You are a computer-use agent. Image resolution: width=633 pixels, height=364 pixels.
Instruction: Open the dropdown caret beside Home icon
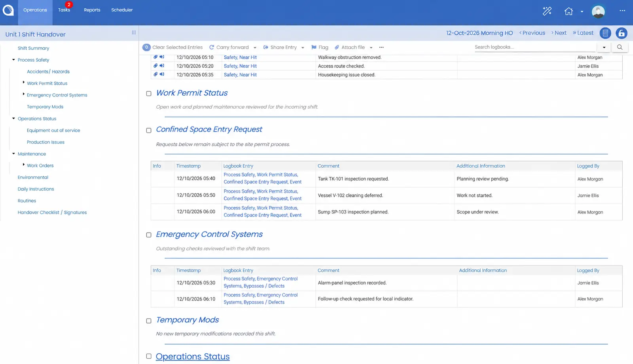(x=582, y=12)
